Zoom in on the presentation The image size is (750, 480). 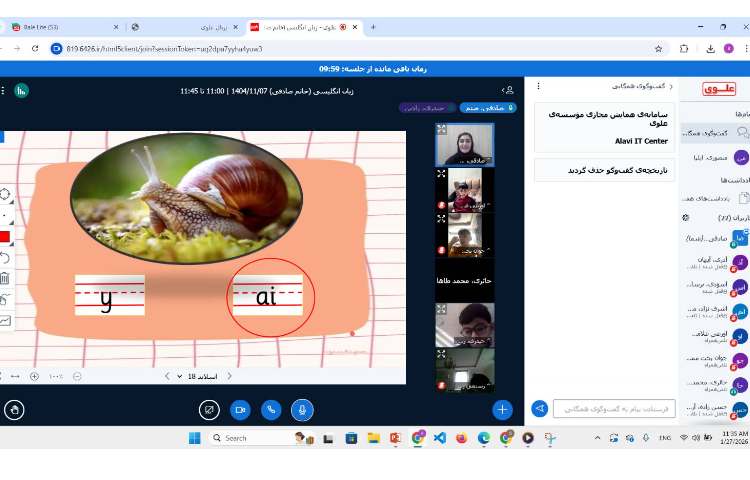(x=34, y=376)
